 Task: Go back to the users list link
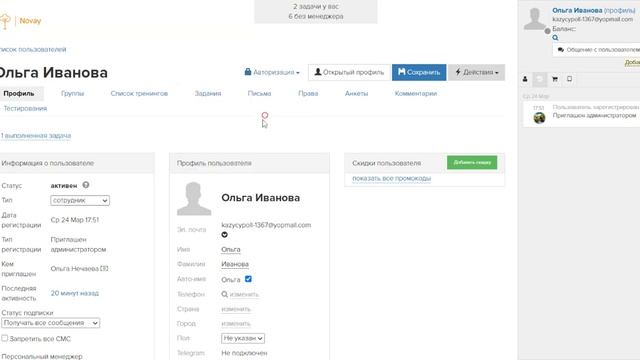tap(33, 49)
